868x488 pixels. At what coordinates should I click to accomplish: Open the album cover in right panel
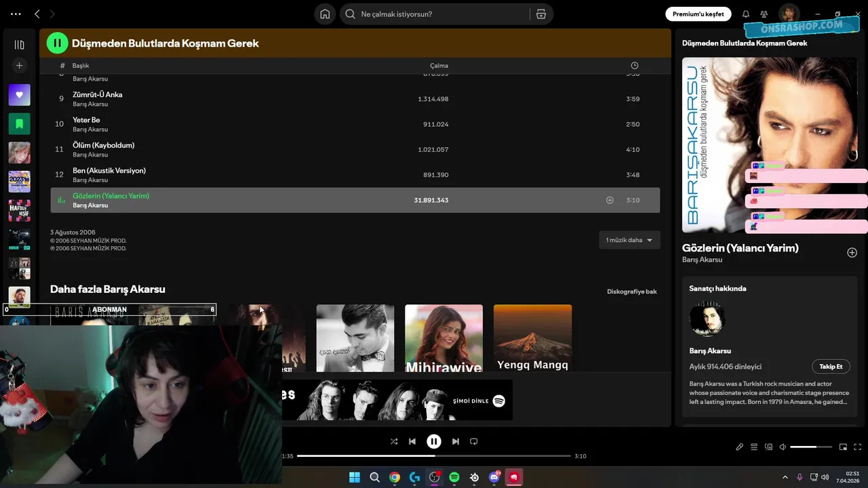pyautogui.click(x=770, y=144)
